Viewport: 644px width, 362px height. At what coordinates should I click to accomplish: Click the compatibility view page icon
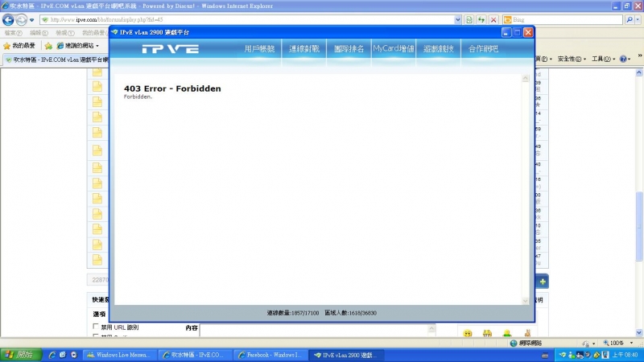coord(469,19)
